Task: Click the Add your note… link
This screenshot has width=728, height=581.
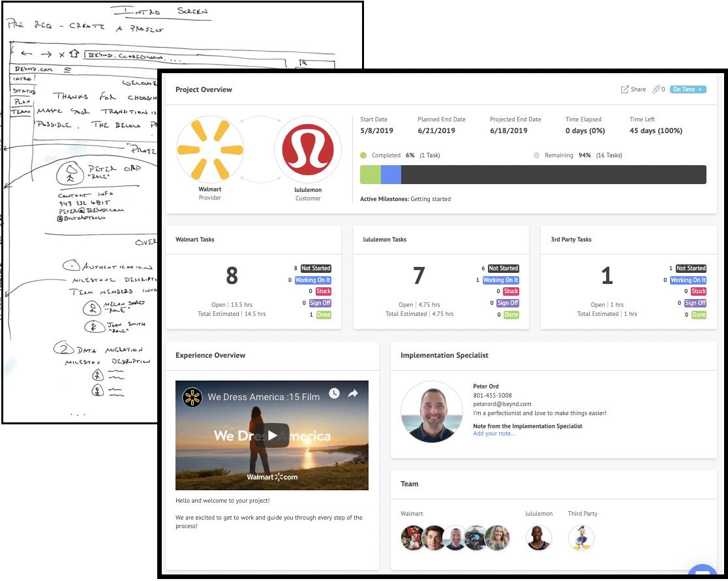Action: pyautogui.click(x=494, y=433)
